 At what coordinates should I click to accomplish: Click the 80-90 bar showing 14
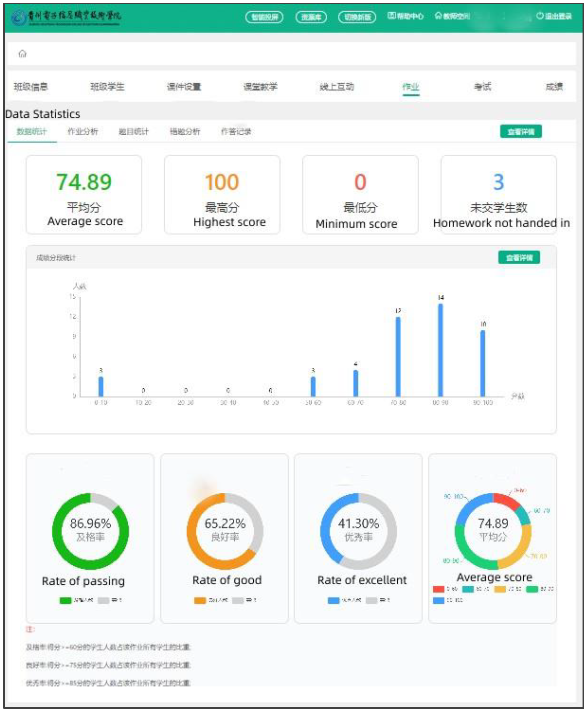click(x=440, y=350)
